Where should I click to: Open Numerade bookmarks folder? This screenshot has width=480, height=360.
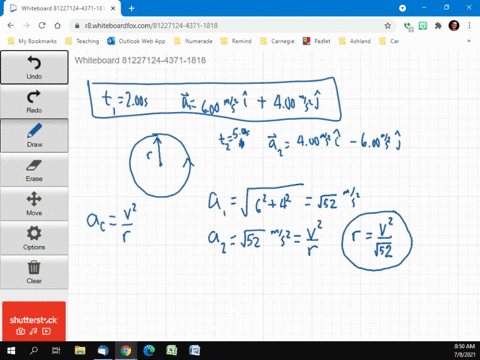pos(193,41)
